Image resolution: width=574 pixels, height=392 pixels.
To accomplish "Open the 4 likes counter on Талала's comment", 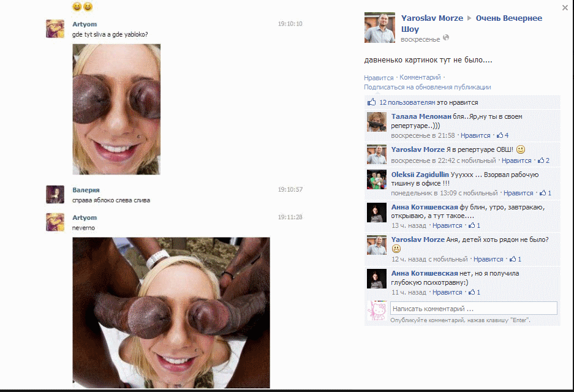I will [503, 135].
